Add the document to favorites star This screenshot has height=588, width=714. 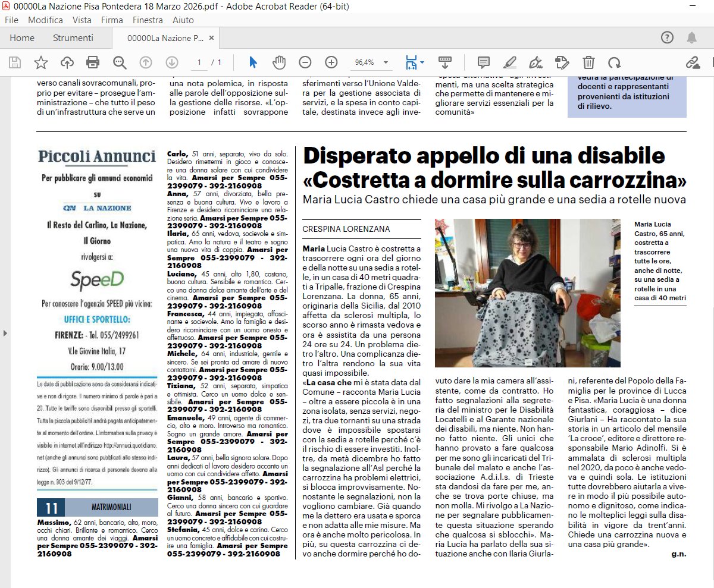pos(40,62)
